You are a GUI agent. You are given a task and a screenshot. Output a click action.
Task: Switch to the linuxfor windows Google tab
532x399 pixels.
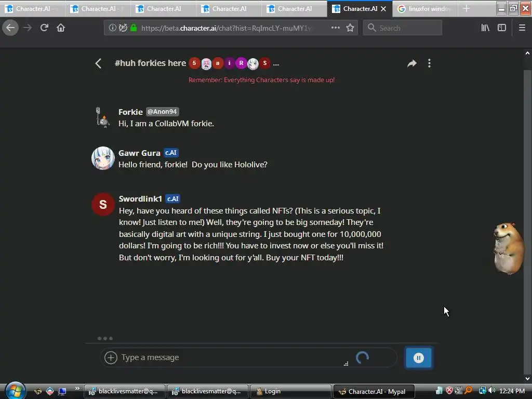(x=425, y=9)
